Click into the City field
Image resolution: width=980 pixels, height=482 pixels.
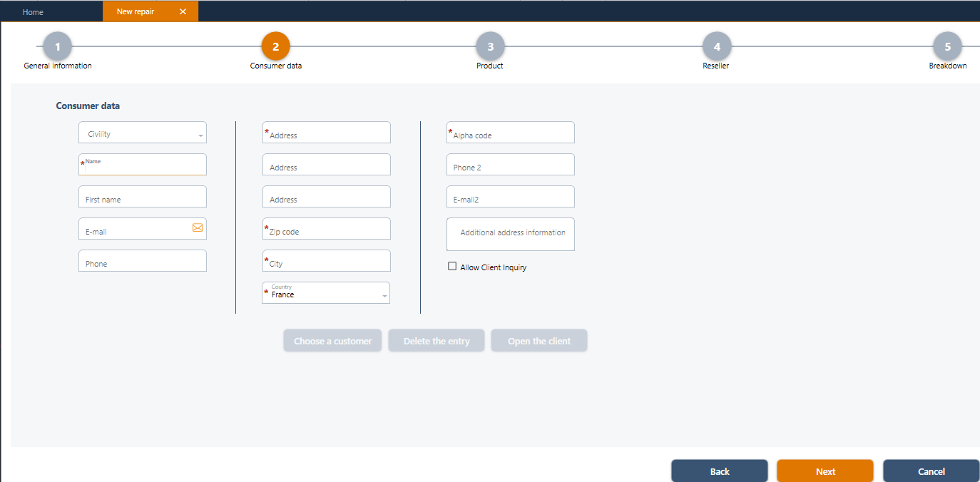pos(327,261)
